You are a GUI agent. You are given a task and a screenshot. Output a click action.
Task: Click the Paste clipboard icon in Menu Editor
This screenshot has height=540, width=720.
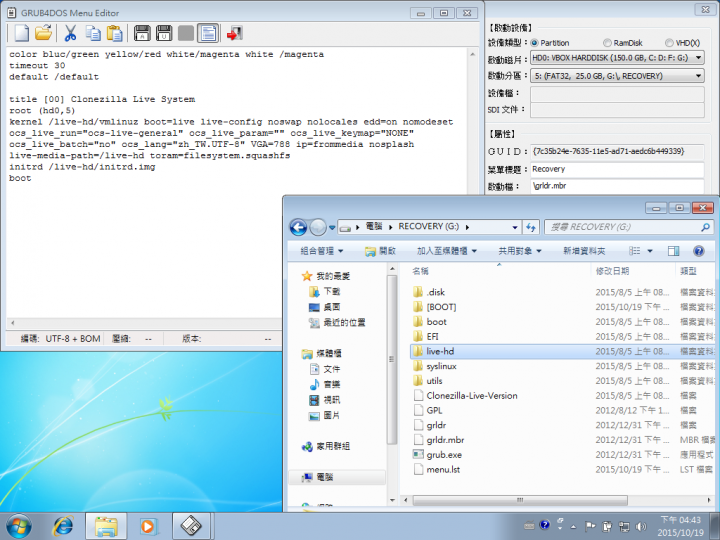(x=114, y=33)
